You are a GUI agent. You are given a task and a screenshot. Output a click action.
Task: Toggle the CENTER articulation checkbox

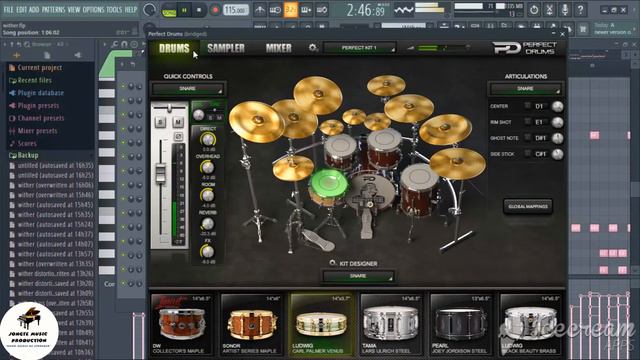[x=527, y=106]
